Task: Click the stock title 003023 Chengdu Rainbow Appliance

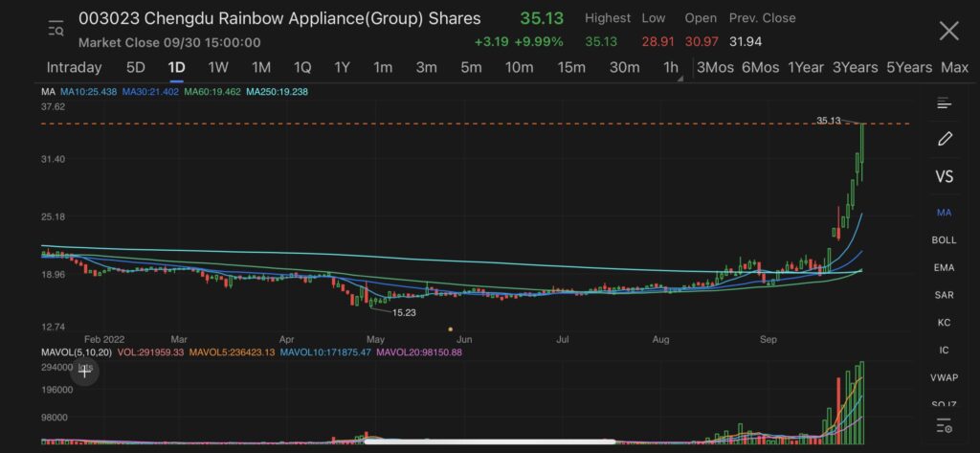Action: (279, 18)
